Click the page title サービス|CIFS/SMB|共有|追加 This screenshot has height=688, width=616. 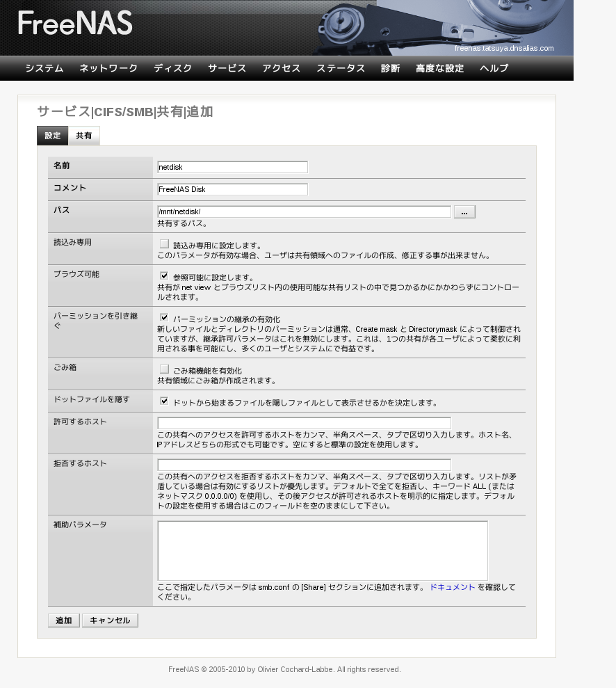(x=125, y=111)
